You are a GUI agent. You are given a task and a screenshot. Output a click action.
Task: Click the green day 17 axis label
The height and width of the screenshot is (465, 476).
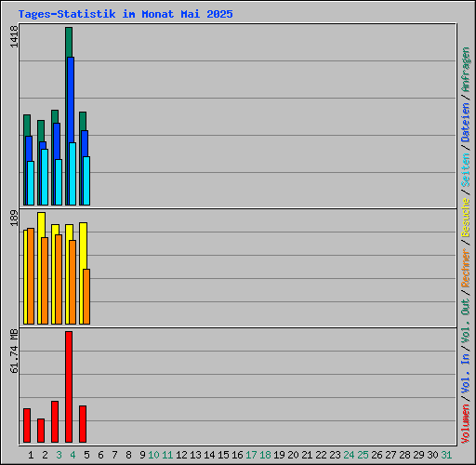pos(251,455)
